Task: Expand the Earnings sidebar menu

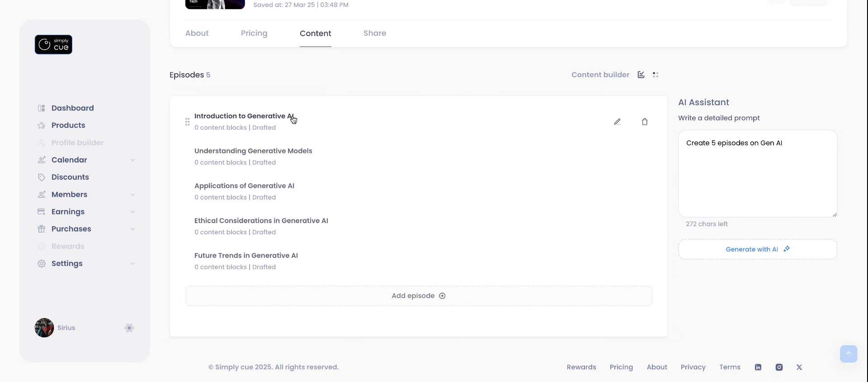Action: (x=132, y=212)
